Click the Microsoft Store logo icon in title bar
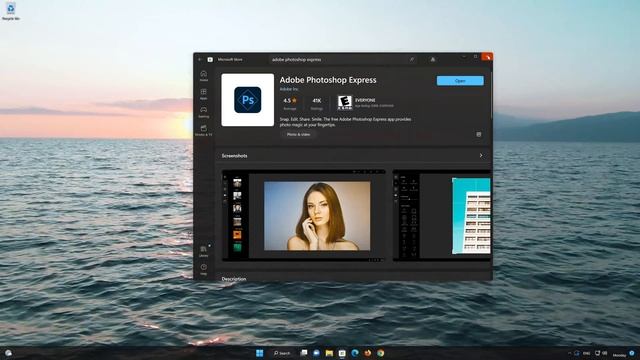 (210, 60)
